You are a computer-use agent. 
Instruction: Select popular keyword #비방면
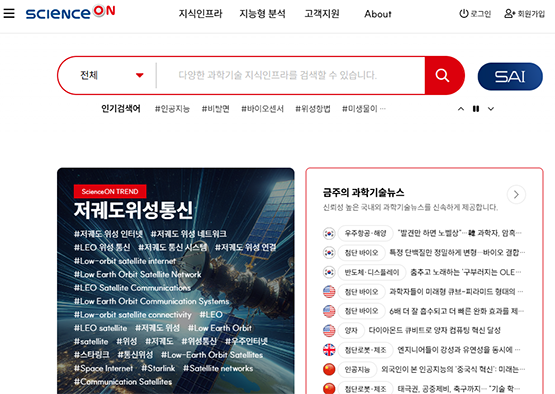click(x=215, y=109)
